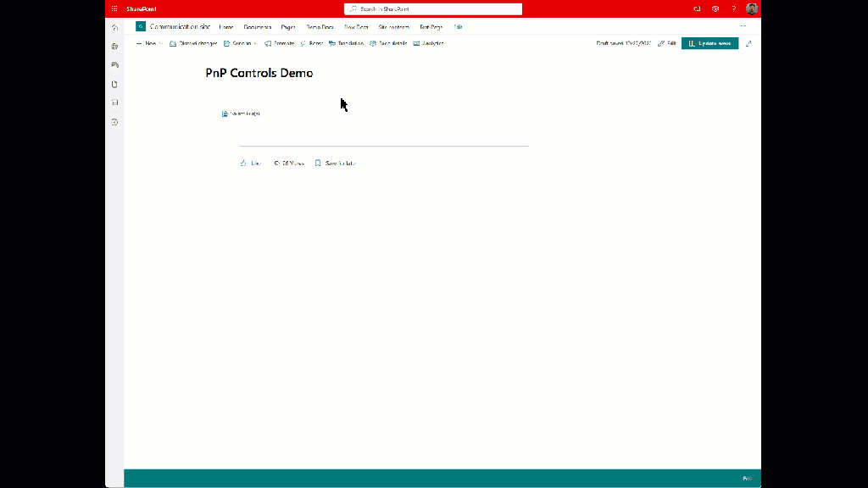Click the My files icon in left rail

pos(114,84)
